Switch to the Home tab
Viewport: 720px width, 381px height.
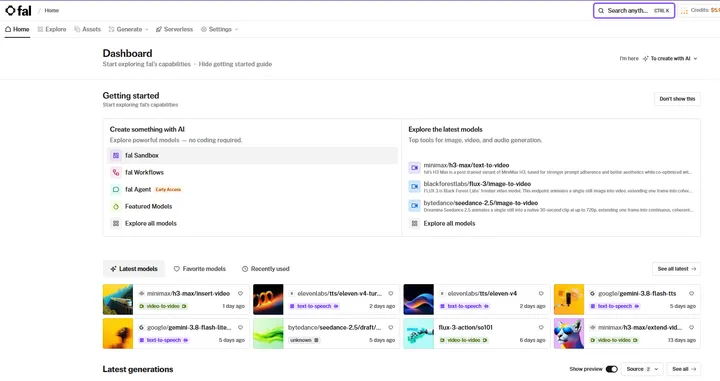[x=17, y=29]
